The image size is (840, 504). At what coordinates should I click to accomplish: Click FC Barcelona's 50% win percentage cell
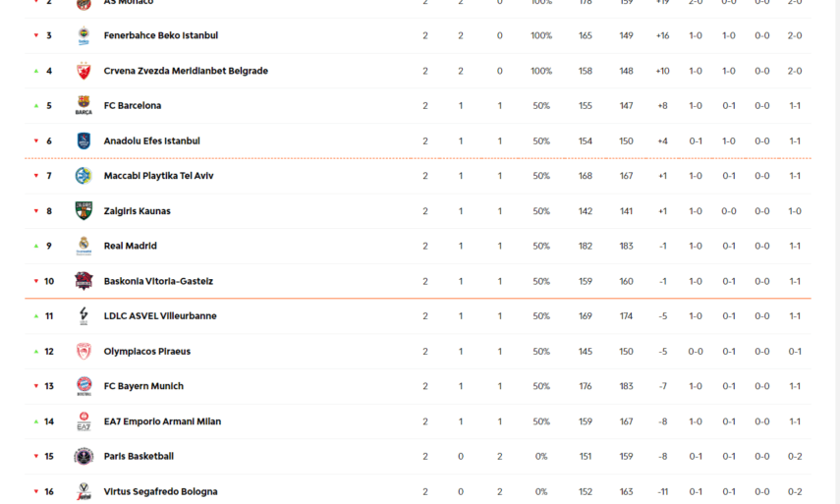541,106
